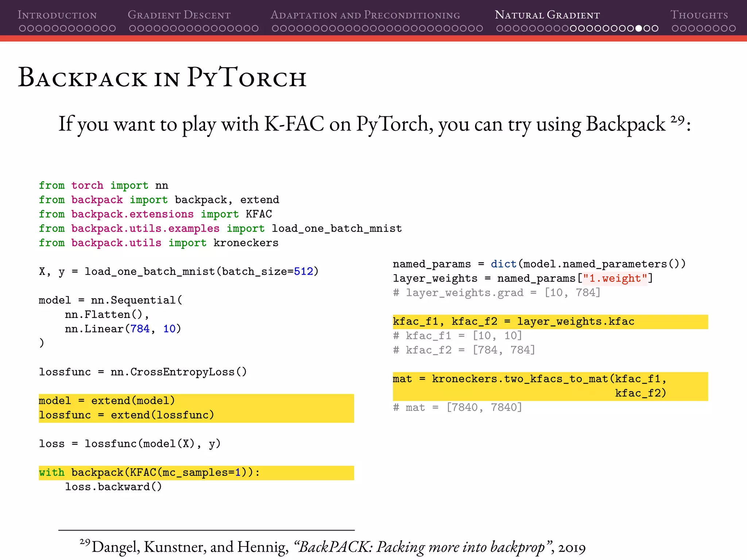Go to Adaptation and Preconditioning section
This screenshot has width=747, height=560.
click(365, 15)
